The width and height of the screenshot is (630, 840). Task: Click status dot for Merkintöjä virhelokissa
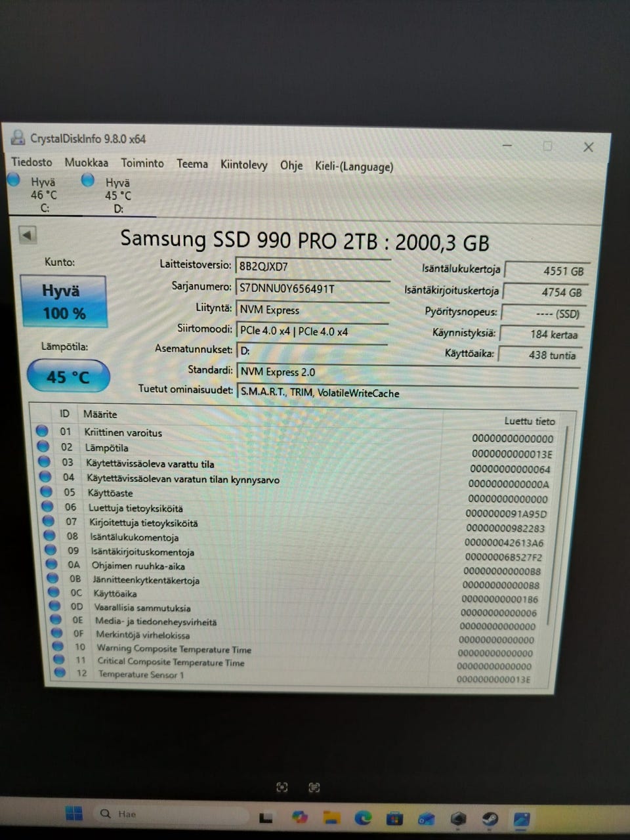(x=58, y=633)
